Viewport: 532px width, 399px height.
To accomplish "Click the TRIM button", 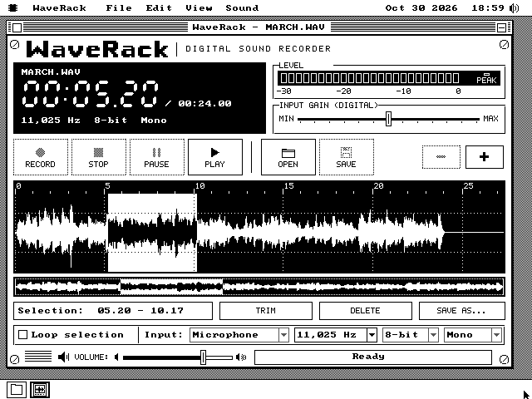I will (266, 311).
